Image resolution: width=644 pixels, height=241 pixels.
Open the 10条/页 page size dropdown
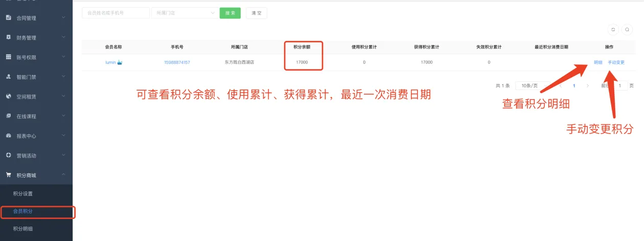coord(534,86)
